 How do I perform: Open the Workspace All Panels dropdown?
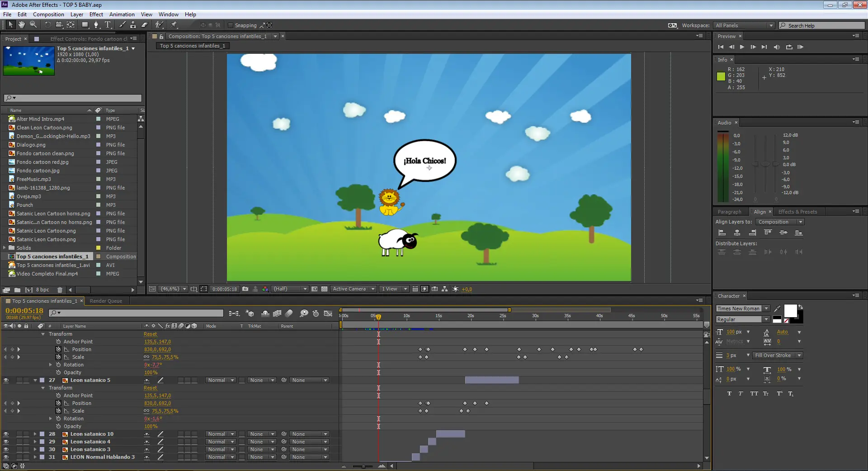pos(744,25)
